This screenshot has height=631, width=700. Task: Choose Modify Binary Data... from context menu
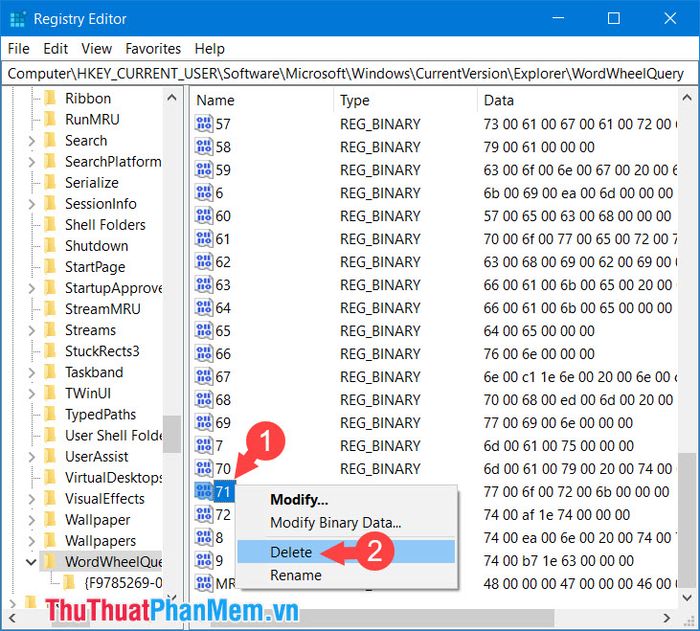tap(346, 522)
